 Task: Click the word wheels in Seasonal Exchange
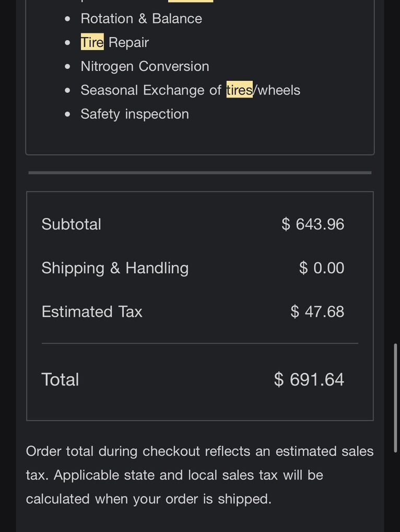tap(279, 90)
